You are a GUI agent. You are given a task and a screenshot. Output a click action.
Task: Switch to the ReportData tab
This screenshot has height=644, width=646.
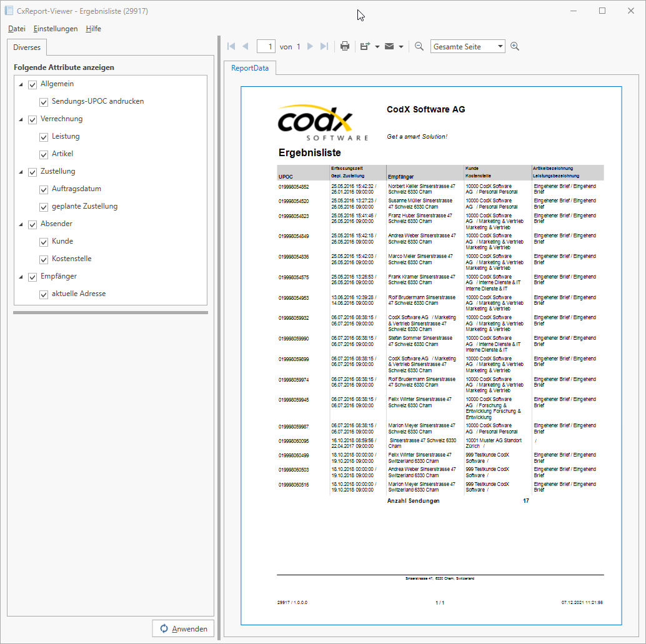[x=250, y=68]
